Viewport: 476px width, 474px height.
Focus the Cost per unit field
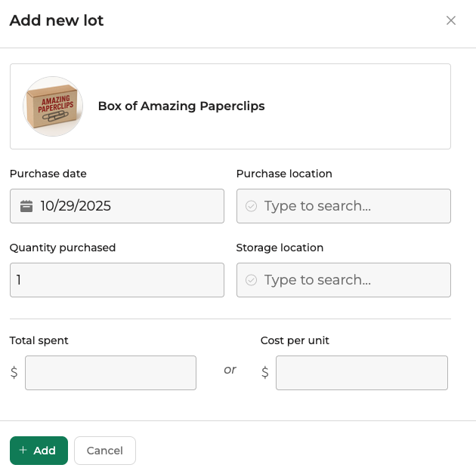[361, 372]
